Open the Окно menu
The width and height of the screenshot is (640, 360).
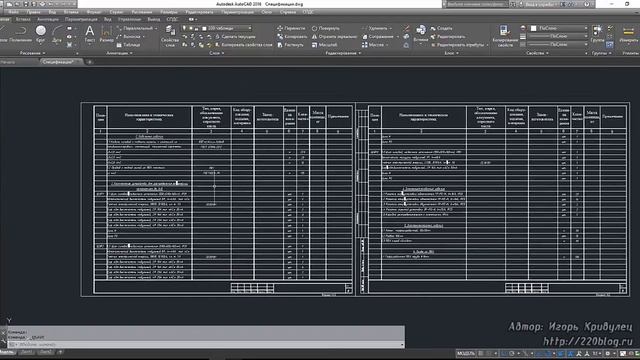pos(267,12)
